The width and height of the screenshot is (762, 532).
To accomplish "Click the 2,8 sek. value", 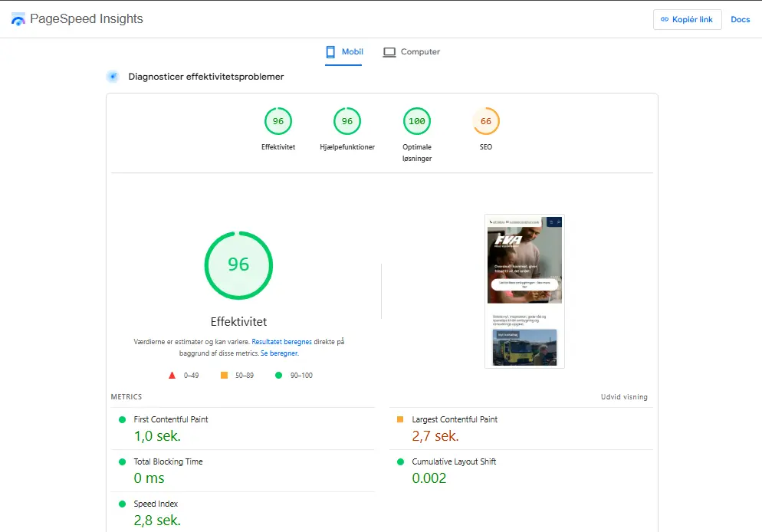I will coord(157,521).
